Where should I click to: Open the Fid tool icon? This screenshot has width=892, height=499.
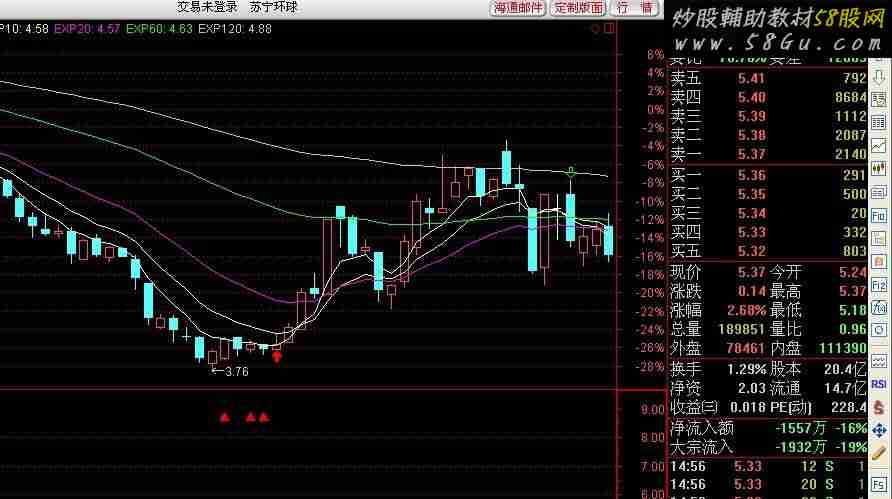[x=879, y=216]
